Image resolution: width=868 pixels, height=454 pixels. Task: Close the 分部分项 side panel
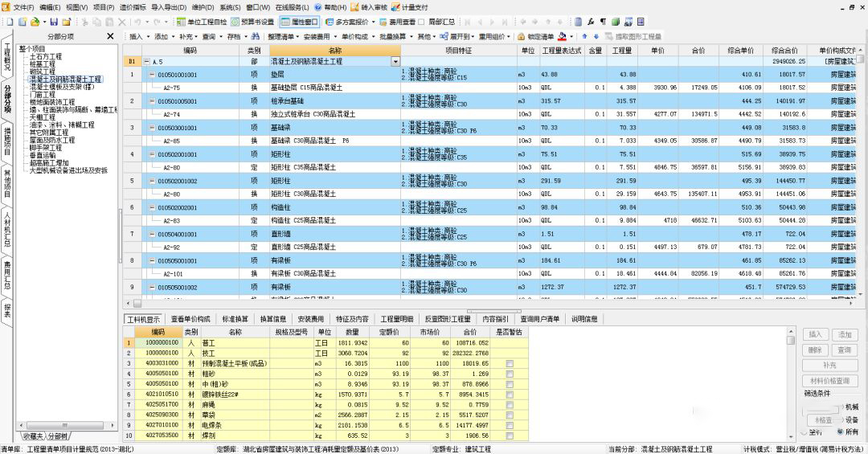click(x=110, y=37)
